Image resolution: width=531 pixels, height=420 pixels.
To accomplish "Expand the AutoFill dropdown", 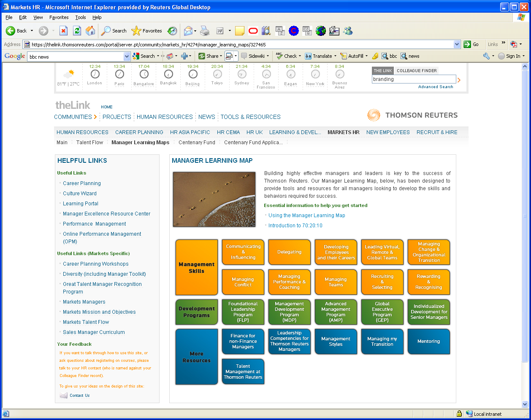I will pyautogui.click(x=367, y=56).
